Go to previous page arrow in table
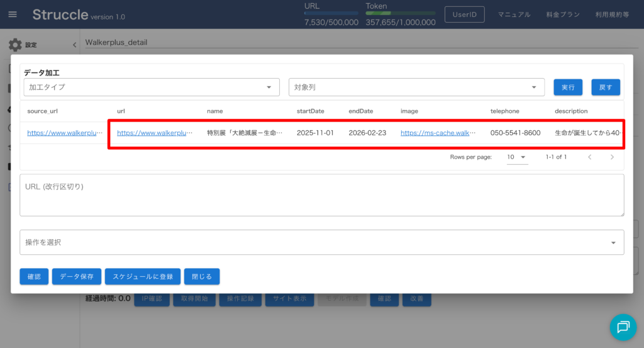Image resolution: width=644 pixels, height=348 pixels. click(x=589, y=157)
